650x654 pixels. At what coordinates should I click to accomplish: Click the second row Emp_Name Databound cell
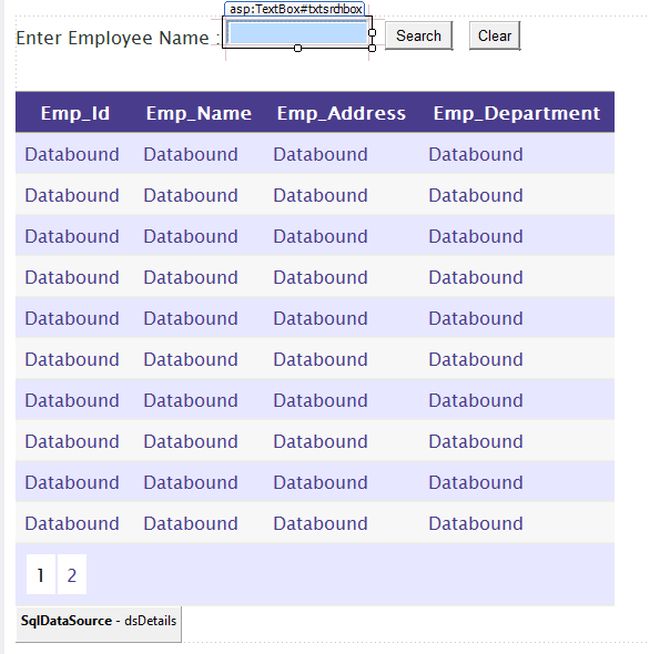(190, 195)
